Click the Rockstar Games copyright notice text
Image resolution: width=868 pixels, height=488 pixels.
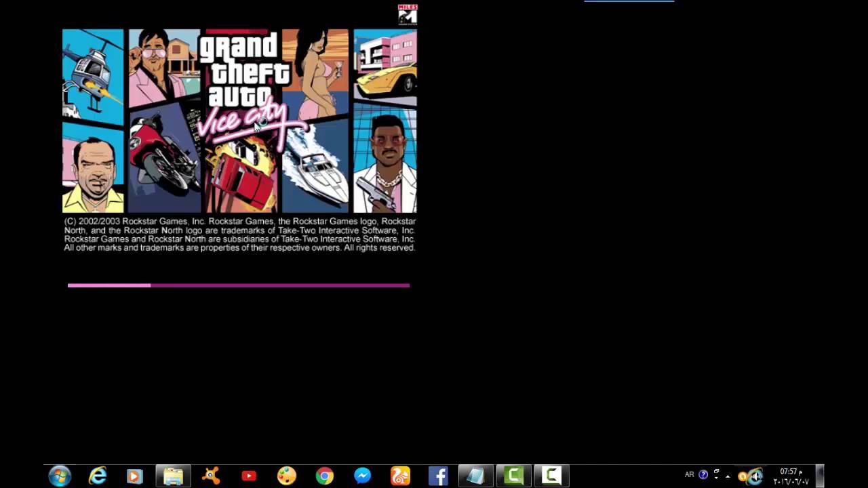(x=239, y=235)
